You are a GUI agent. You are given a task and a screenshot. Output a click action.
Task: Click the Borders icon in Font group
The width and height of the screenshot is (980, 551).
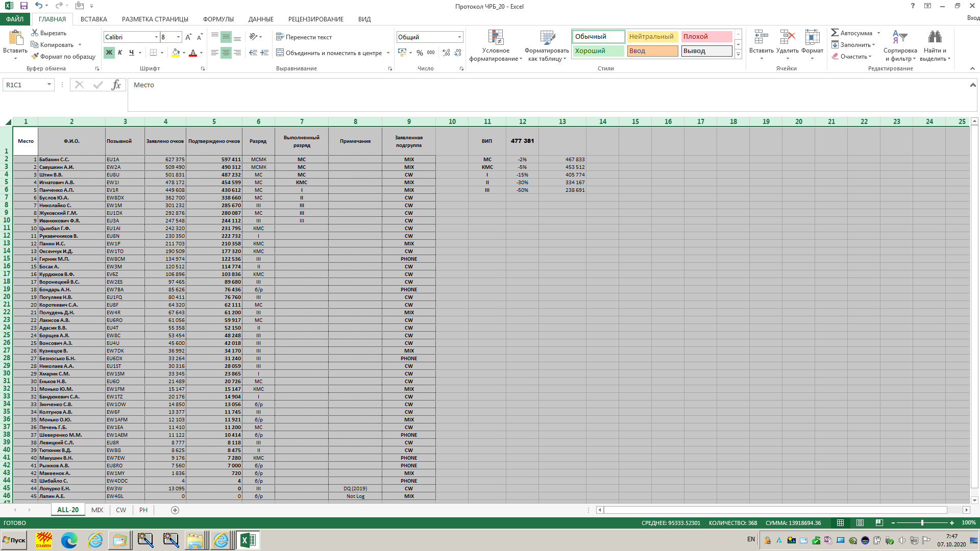tap(153, 53)
